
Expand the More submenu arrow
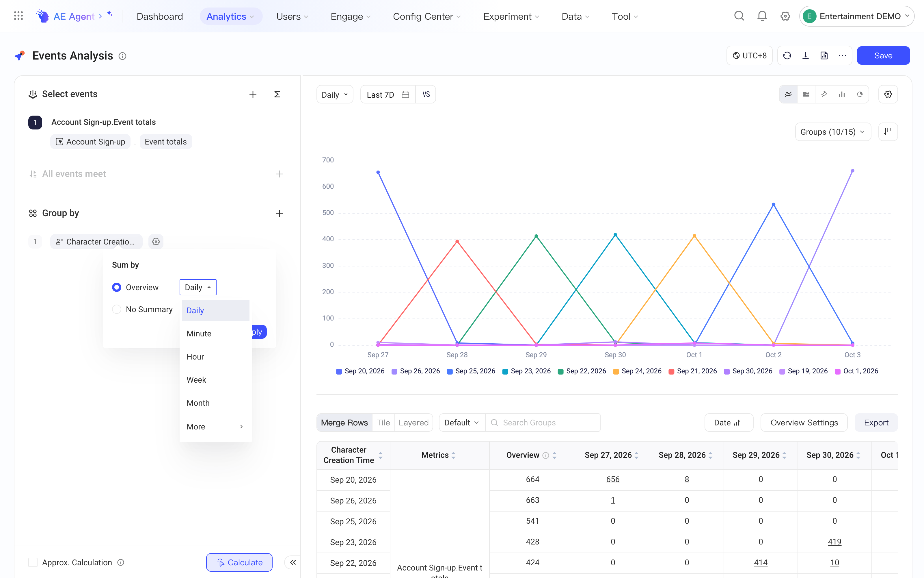coord(241,427)
